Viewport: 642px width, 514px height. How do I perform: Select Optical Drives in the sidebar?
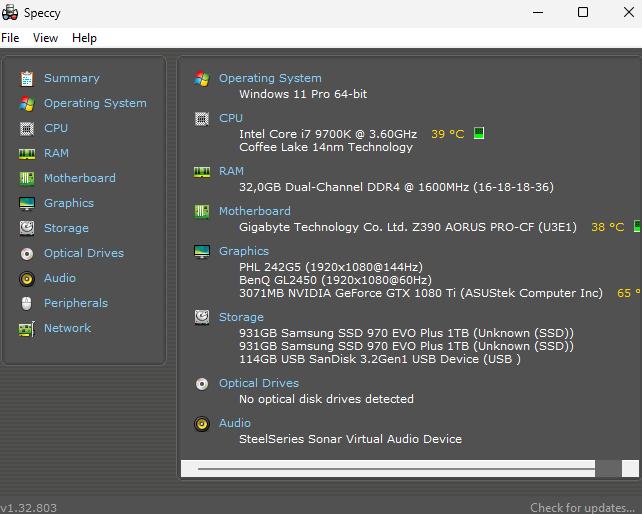[83, 253]
